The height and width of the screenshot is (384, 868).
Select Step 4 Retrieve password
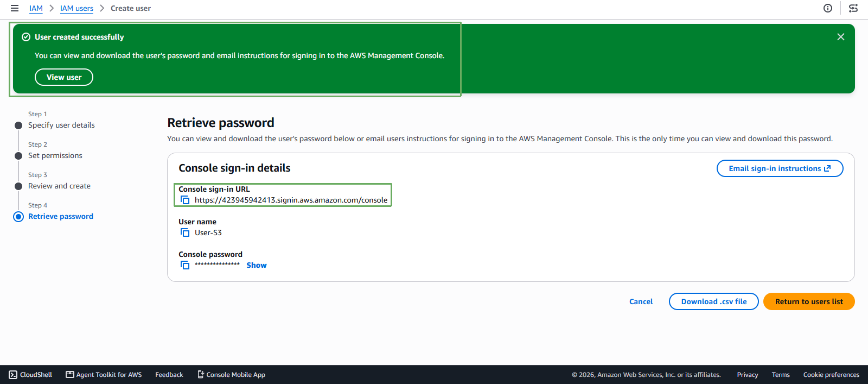pyautogui.click(x=61, y=216)
